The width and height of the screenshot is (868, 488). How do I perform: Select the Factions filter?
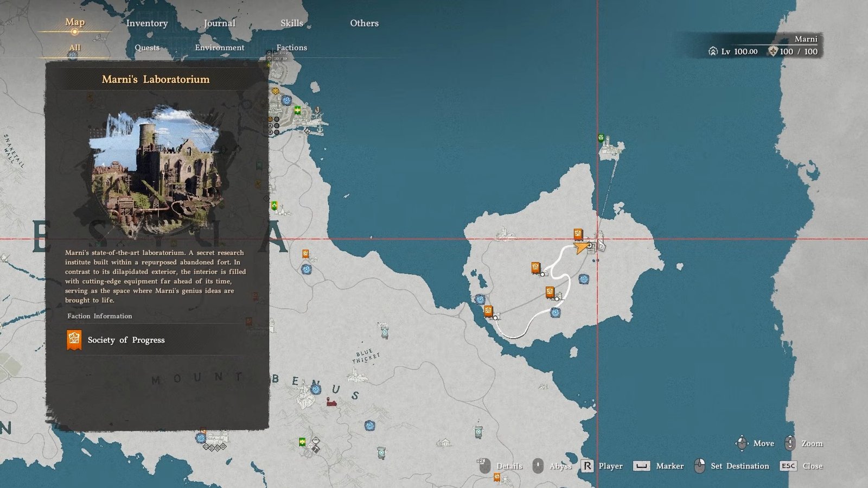coord(291,48)
